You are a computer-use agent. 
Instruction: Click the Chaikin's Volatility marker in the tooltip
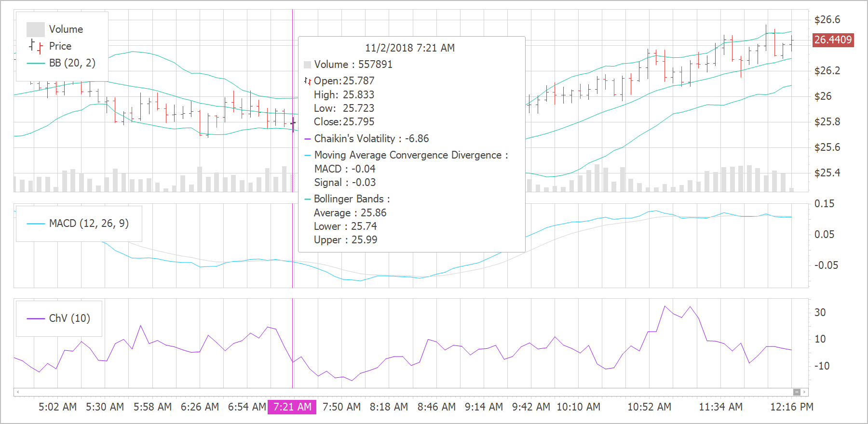[307, 139]
